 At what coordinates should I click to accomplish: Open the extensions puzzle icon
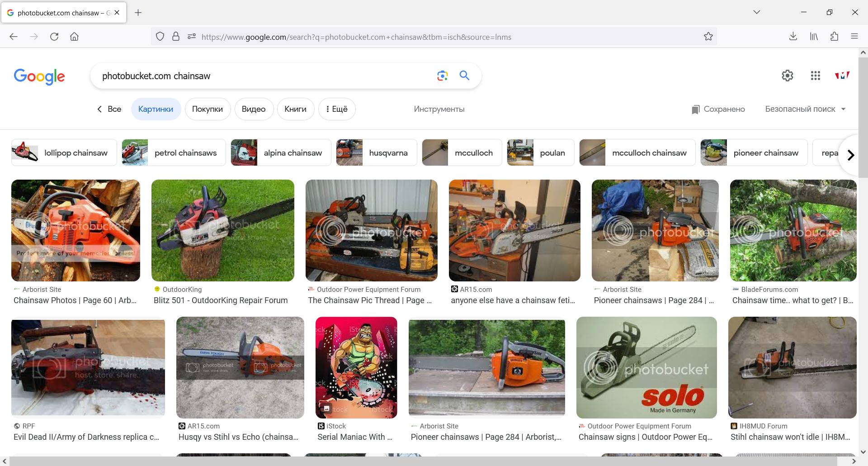pos(835,37)
